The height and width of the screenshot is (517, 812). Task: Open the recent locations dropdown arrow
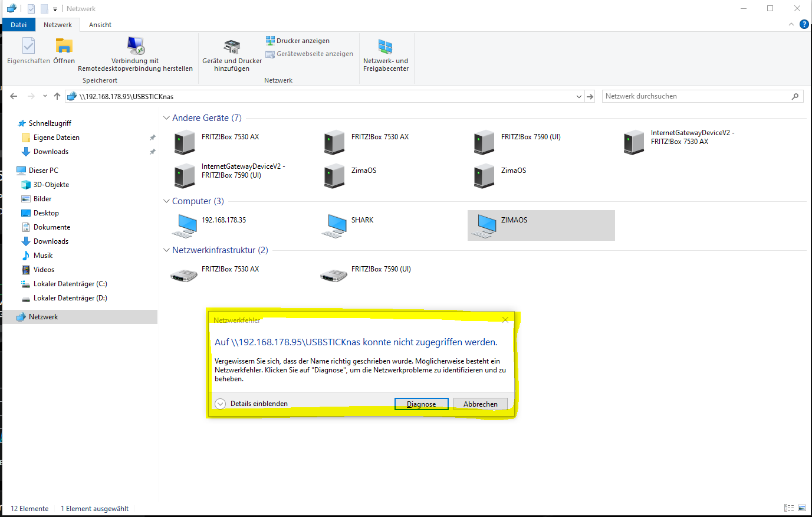point(45,96)
